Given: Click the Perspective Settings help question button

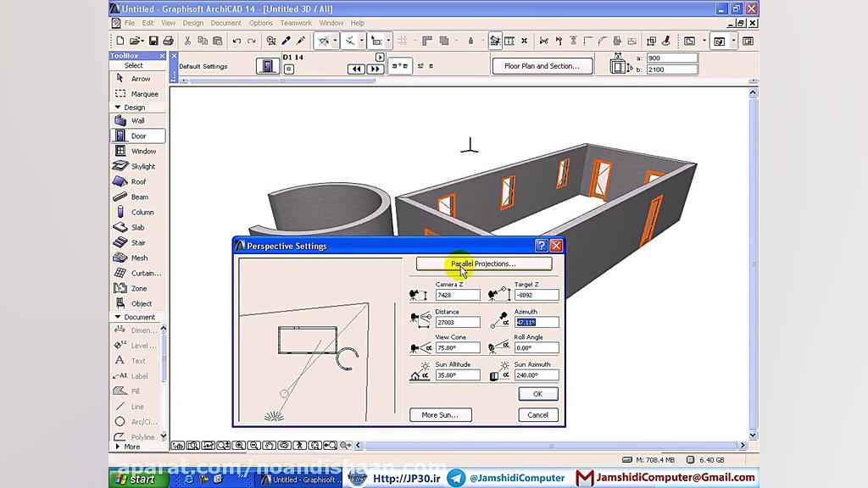Looking at the screenshot, I should coord(541,246).
